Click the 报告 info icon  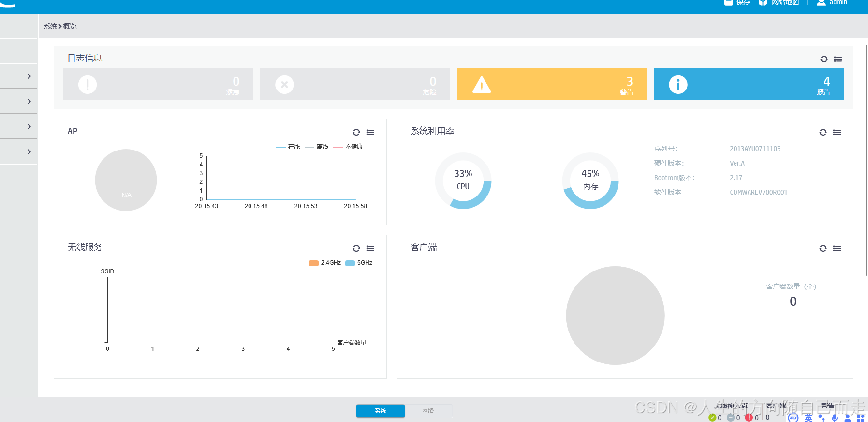click(x=678, y=85)
